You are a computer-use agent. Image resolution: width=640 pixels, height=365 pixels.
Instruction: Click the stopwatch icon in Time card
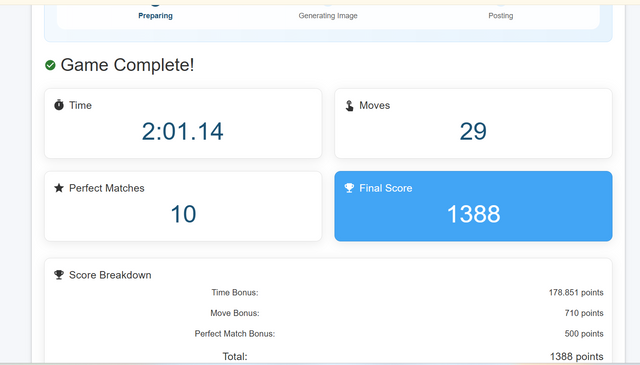[59, 105]
